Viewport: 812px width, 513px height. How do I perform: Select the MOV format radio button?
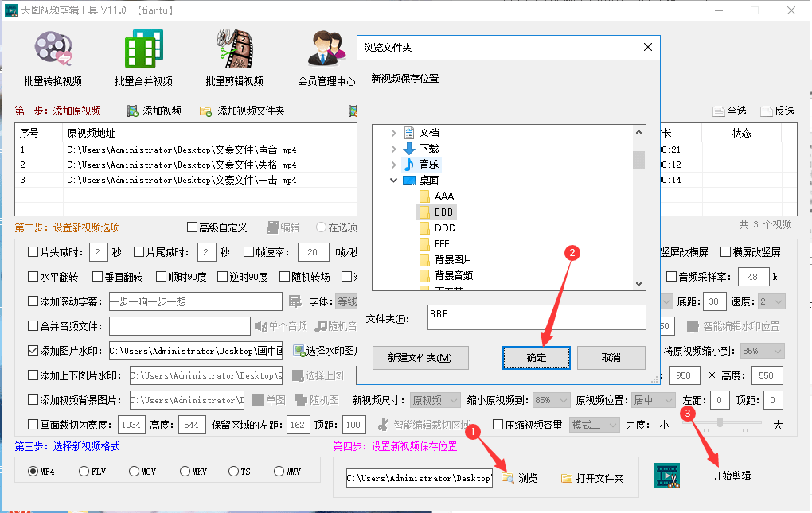pyautogui.click(x=134, y=471)
